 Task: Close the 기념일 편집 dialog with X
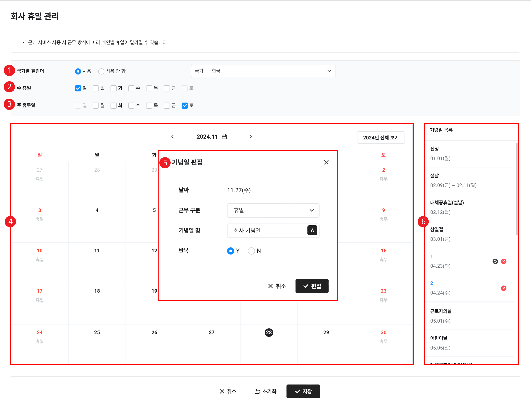coord(326,162)
